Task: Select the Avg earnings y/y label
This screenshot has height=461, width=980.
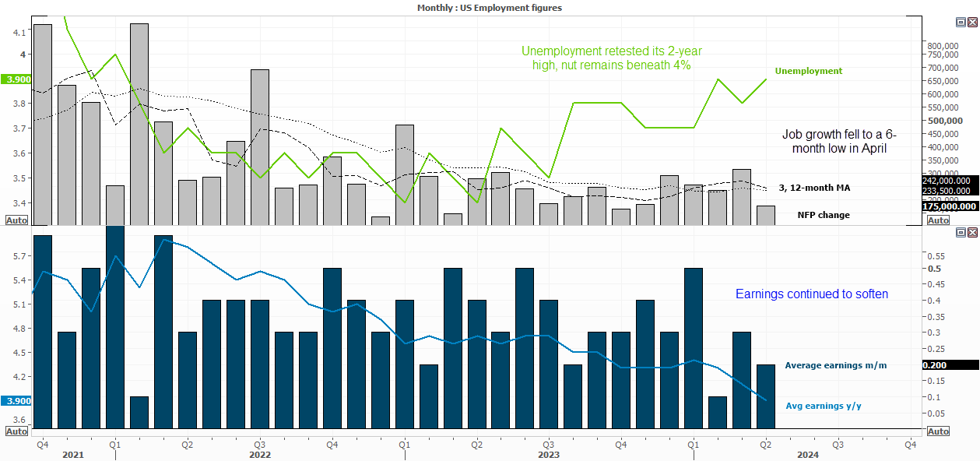Action: pos(824,406)
